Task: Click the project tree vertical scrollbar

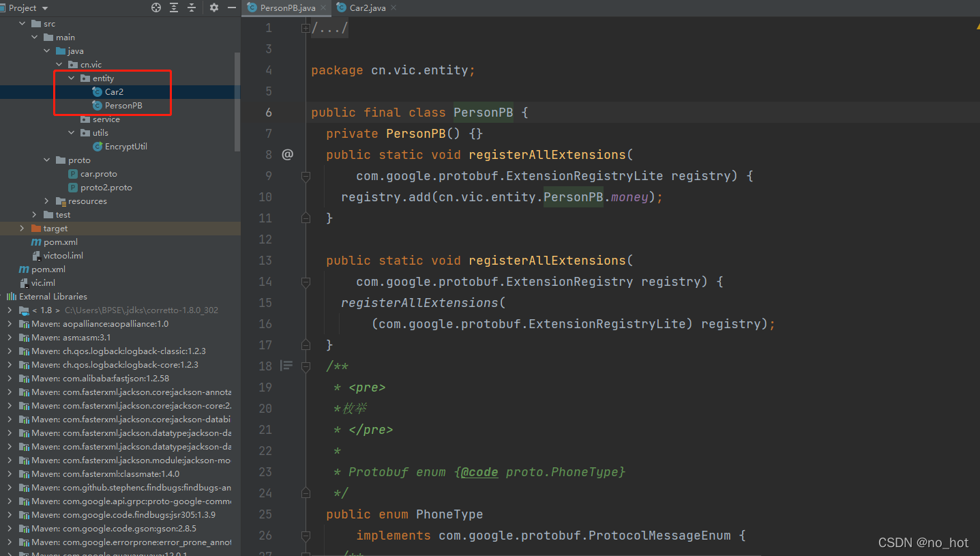Action: pyautogui.click(x=237, y=102)
